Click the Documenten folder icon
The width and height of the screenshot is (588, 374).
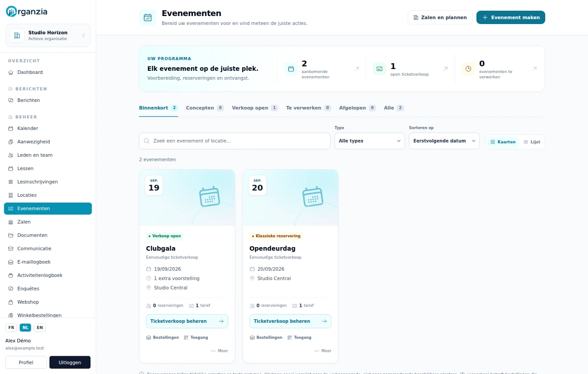(x=11, y=235)
